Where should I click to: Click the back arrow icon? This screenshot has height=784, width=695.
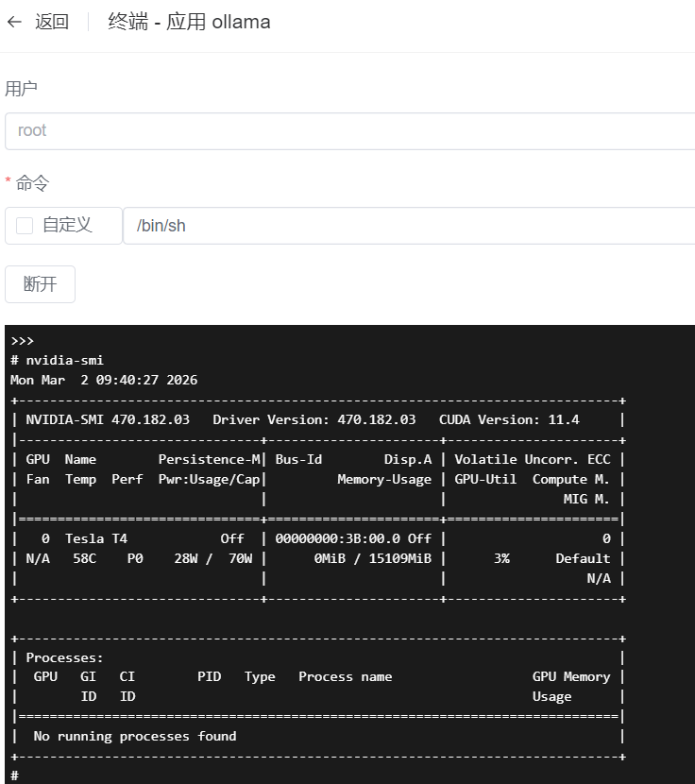click(14, 22)
